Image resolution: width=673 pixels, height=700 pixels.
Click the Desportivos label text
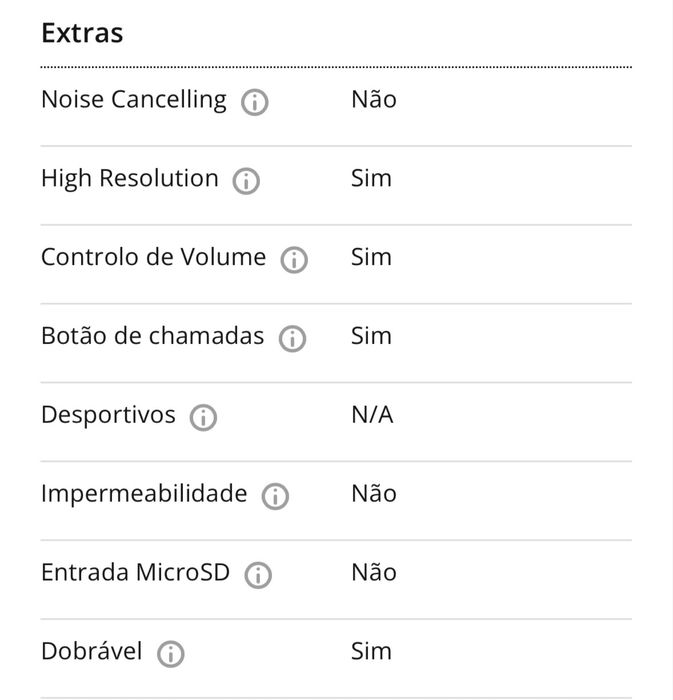pyautogui.click(x=108, y=416)
